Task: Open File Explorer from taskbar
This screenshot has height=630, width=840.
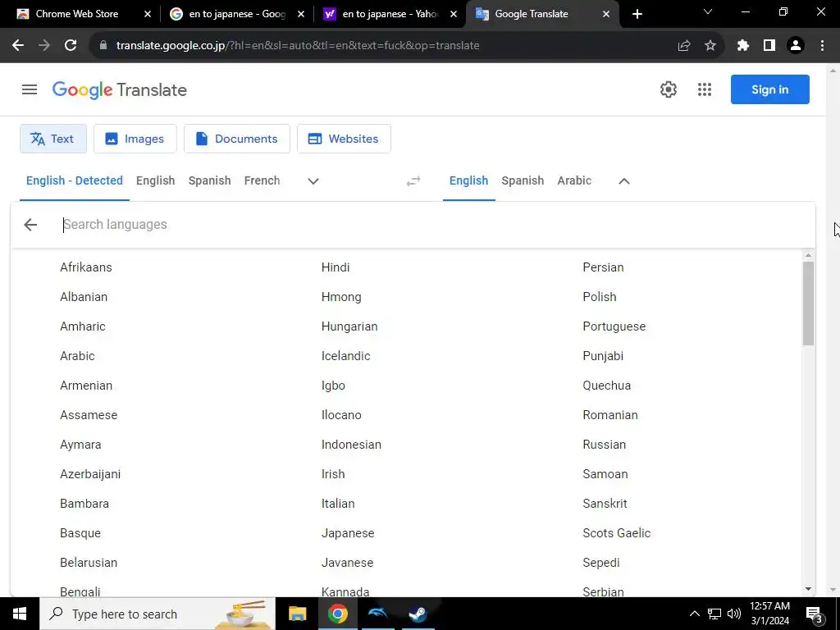Action: (x=297, y=614)
